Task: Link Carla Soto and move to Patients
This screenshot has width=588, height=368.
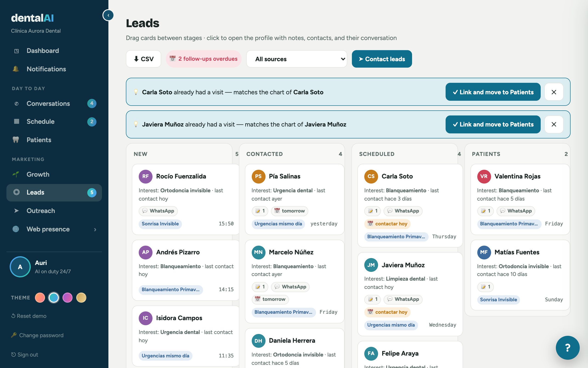Action: (493, 92)
